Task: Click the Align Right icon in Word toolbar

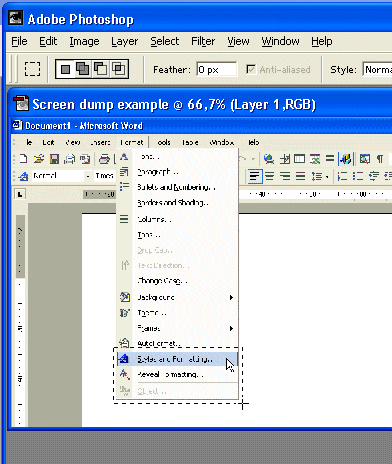Action: [285, 176]
